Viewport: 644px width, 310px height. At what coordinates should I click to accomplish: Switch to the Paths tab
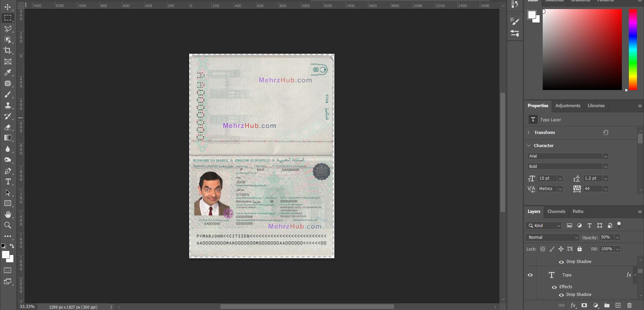[578, 211]
